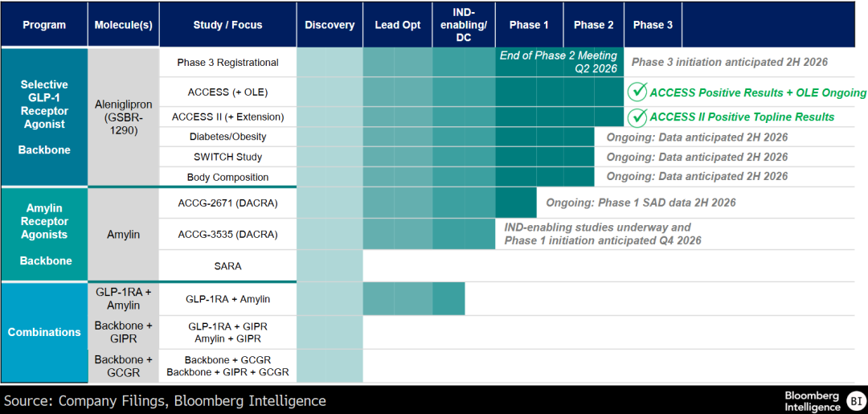
Task: Select the SWITCH Study row label
Action: click(227, 157)
